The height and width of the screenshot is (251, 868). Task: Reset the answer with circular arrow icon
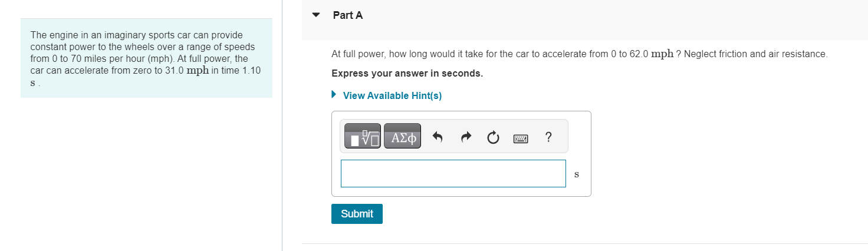coord(493,138)
